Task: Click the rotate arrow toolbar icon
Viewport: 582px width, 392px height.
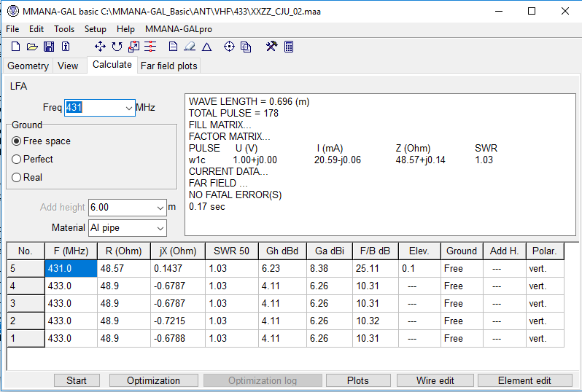Action: [x=117, y=47]
